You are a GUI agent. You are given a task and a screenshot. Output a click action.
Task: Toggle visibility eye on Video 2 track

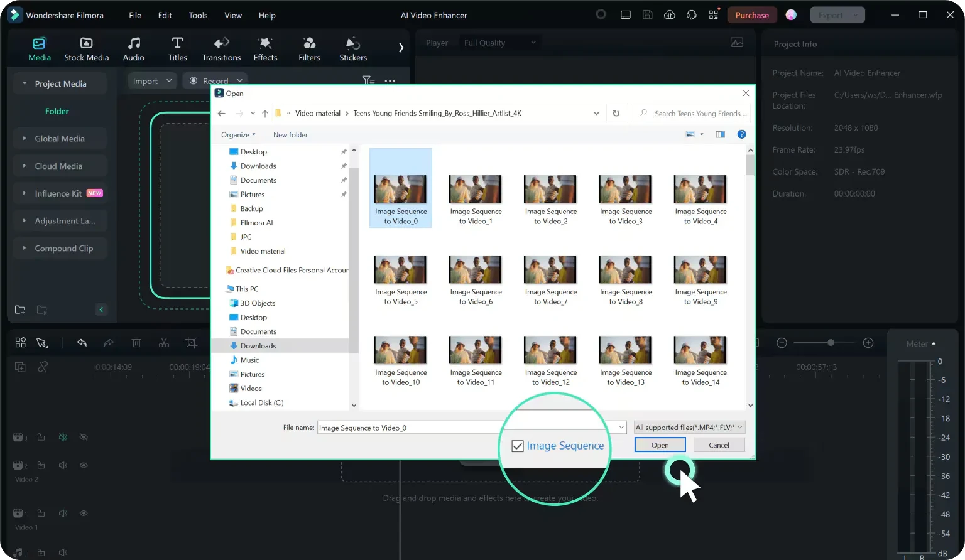(x=84, y=465)
